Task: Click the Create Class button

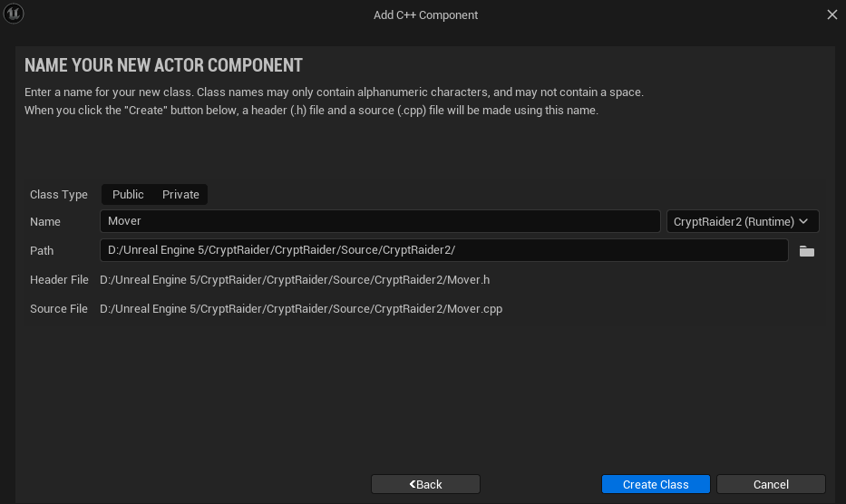Action: 656,484
